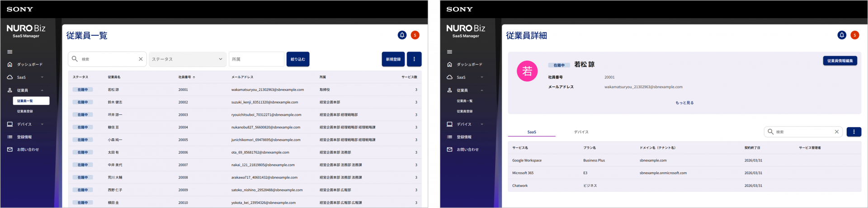Sort the employee table by 社員番号 column
Viewport: 868px width, 208px height.
(x=186, y=77)
